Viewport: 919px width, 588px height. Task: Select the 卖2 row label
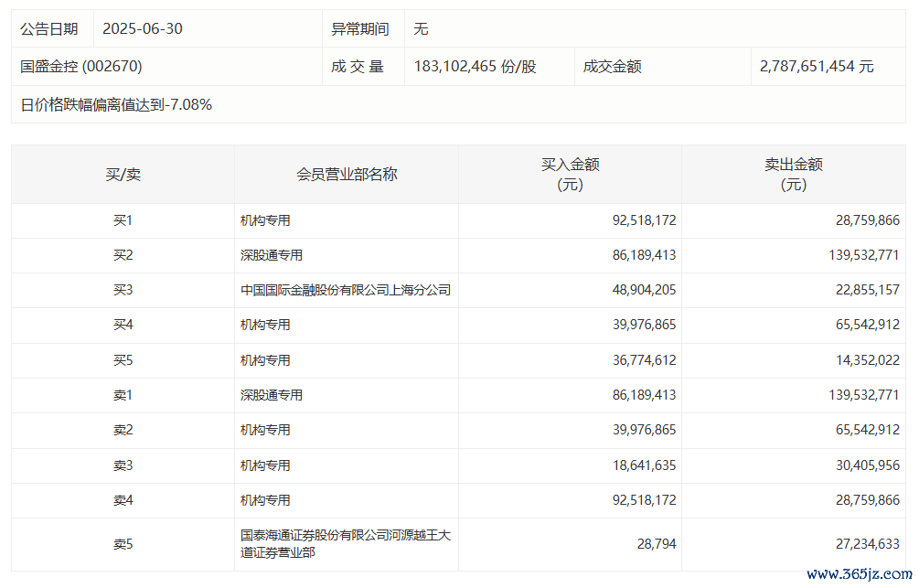[x=123, y=430]
